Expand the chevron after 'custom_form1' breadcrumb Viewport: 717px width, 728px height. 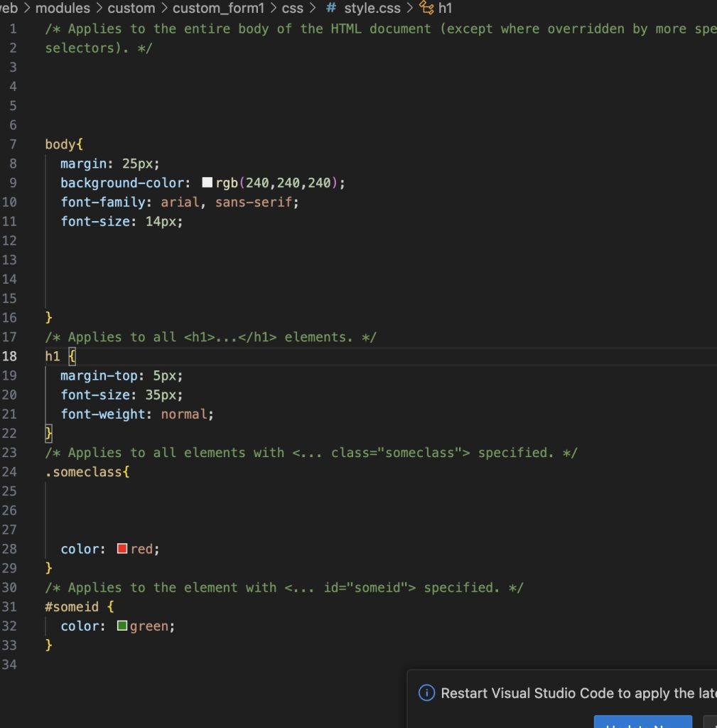pyautogui.click(x=273, y=8)
